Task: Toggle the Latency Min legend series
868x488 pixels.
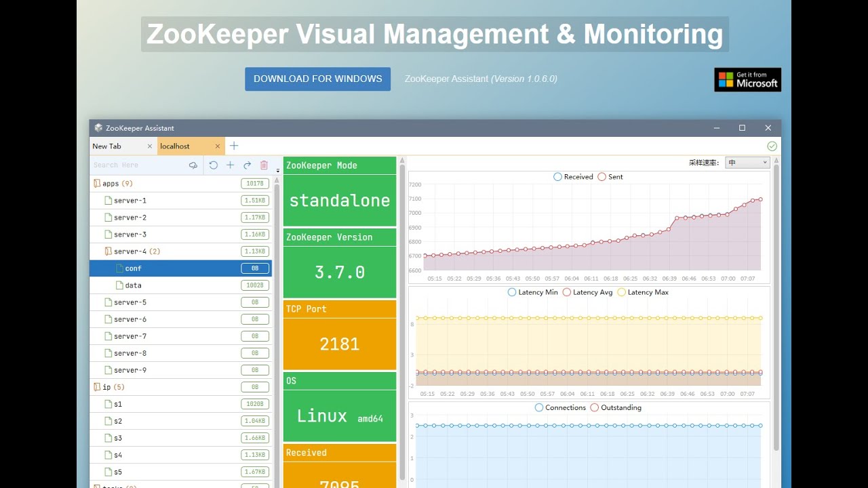Action: click(533, 292)
